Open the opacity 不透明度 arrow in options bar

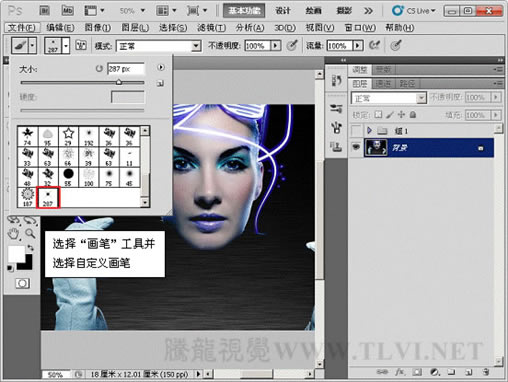(276, 45)
